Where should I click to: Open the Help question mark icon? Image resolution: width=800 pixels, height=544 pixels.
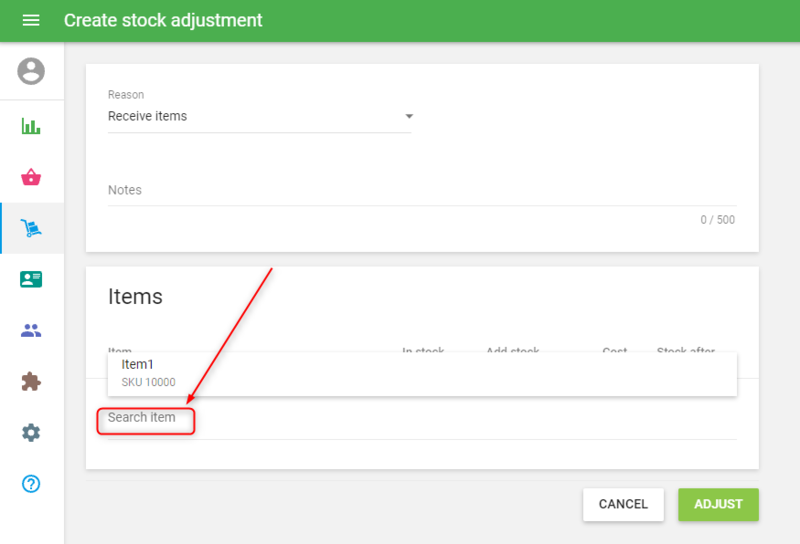coord(31,484)
